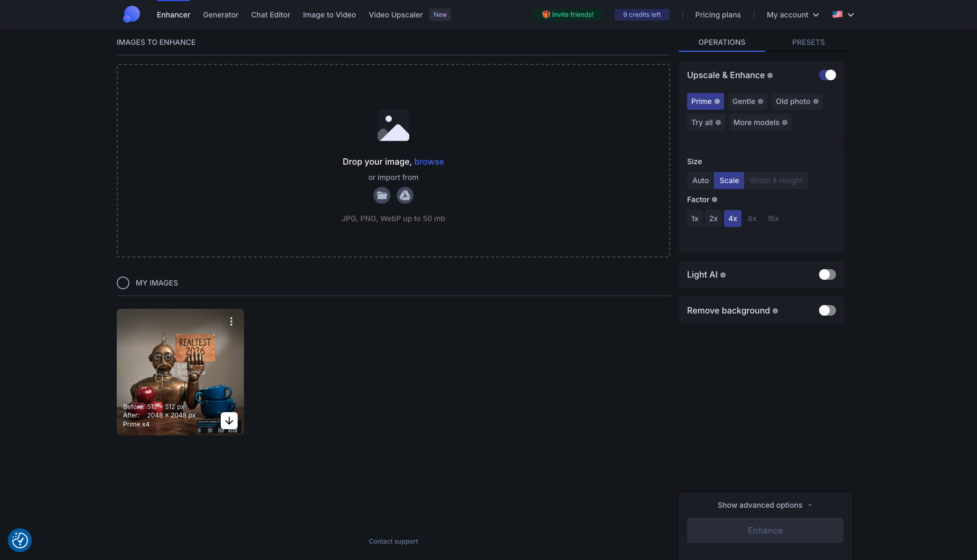Image resolution: width=977 pixels, height=560 pixels.
Task: Select Auto size mode
Action: click(x=700, y=181)
